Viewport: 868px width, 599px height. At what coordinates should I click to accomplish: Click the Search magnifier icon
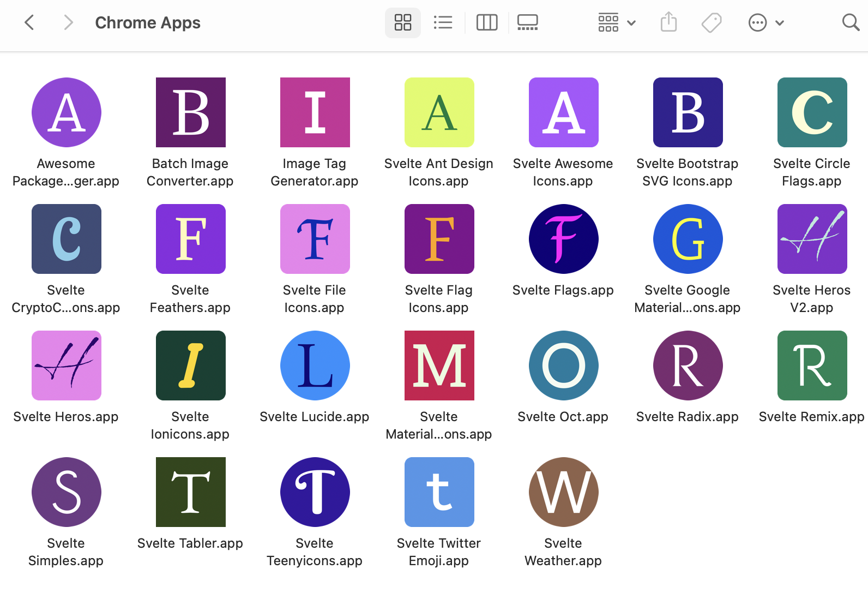[851, 22]
